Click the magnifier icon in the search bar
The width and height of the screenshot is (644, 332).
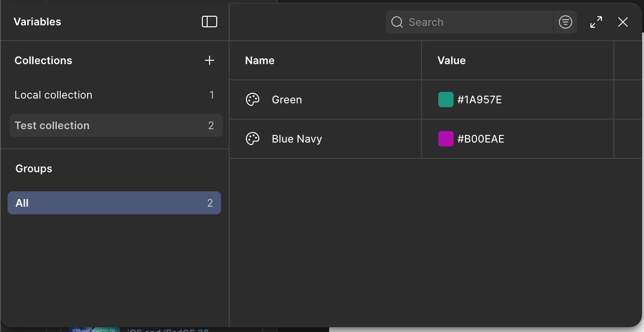397,22
